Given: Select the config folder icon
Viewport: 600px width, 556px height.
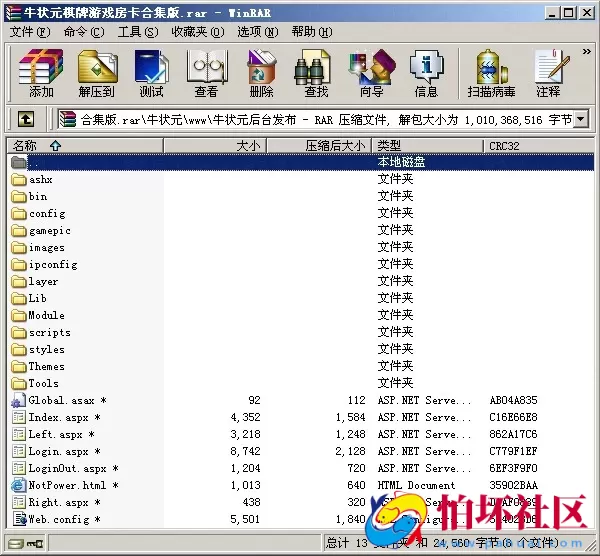Looking at the screenshot, I should coord(18,214).
